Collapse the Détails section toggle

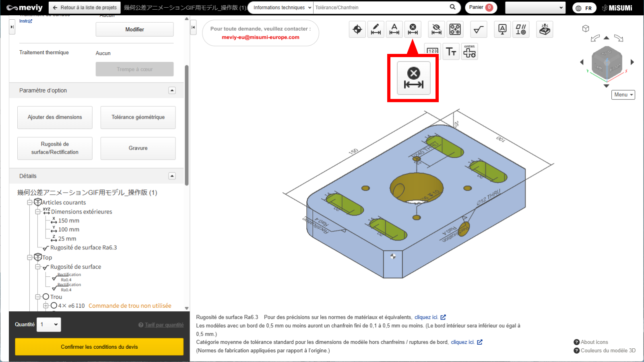tap(172, 176)
